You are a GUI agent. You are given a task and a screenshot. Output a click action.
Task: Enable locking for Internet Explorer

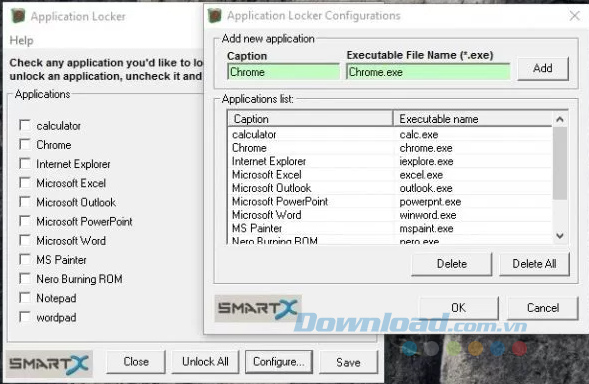[x=25, y=164]
